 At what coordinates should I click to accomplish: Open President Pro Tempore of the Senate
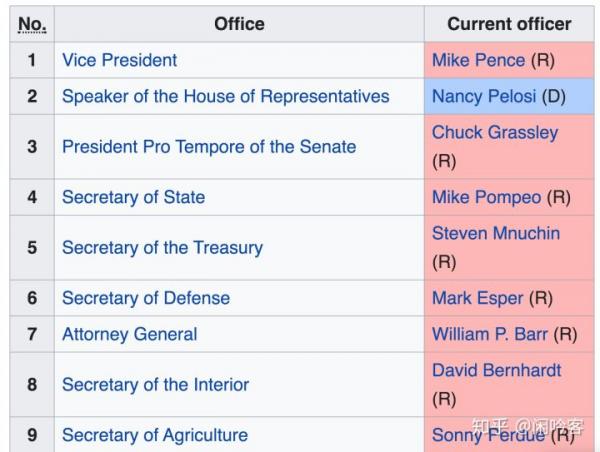[208, 147]
